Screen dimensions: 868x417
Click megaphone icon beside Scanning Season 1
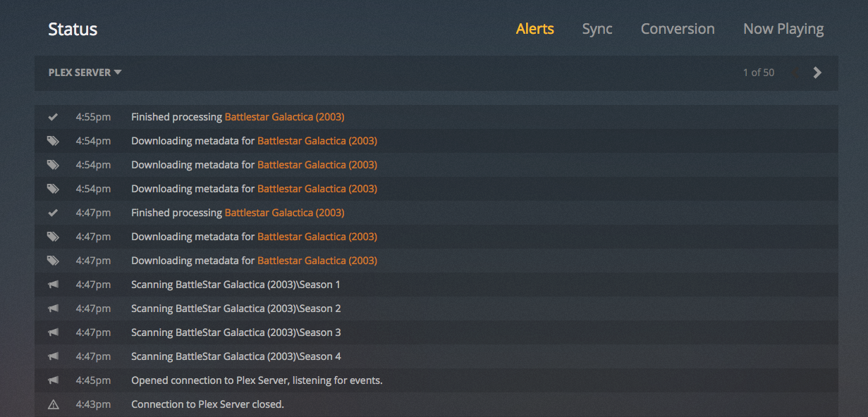click(53, 285)
